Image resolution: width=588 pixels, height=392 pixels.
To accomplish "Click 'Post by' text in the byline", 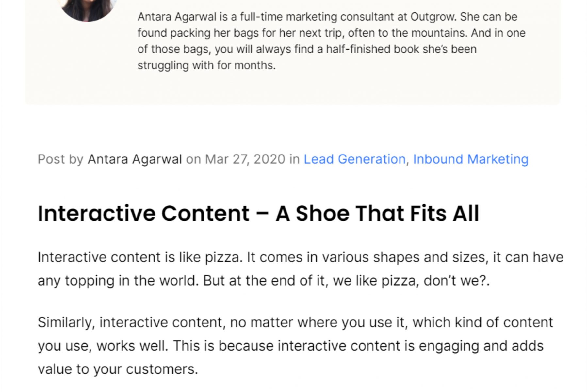I will click(x=60, y=159).
